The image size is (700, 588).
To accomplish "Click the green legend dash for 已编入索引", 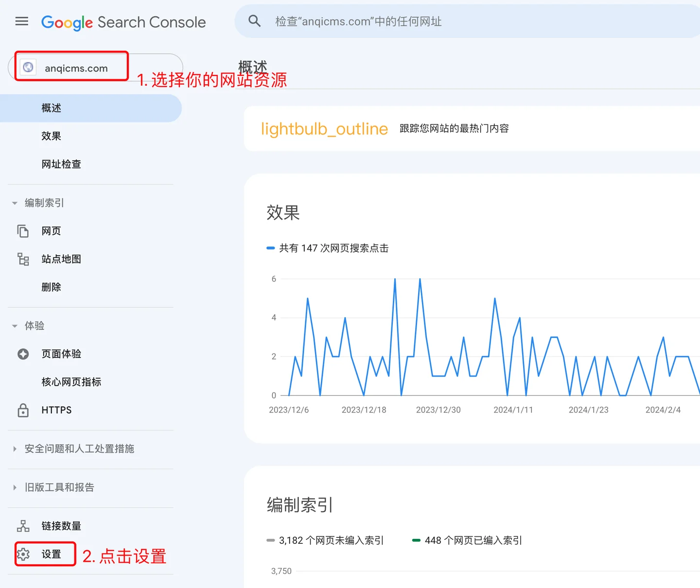I will coord(416,540).
